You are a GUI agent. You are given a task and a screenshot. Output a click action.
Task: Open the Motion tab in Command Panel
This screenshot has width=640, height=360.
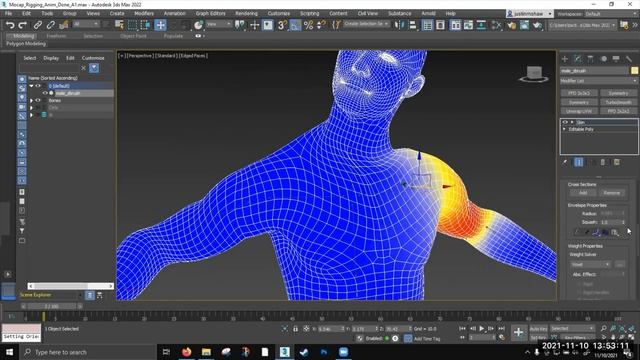603,59
